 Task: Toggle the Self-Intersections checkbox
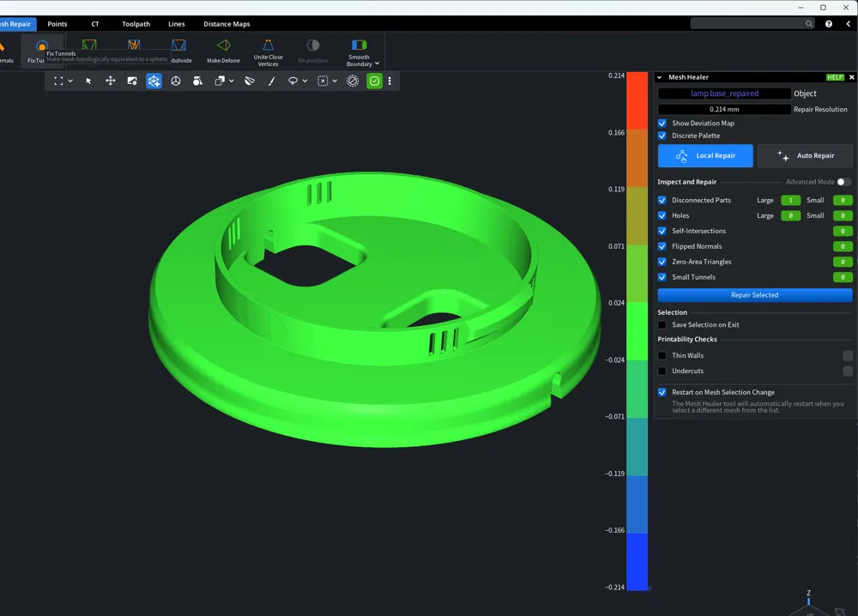click(662, 231)
